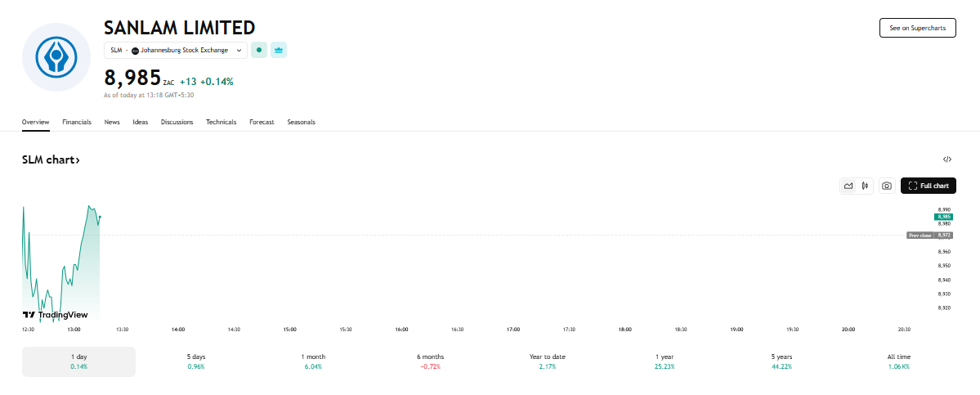Go to the Seasonals tab

301,122
